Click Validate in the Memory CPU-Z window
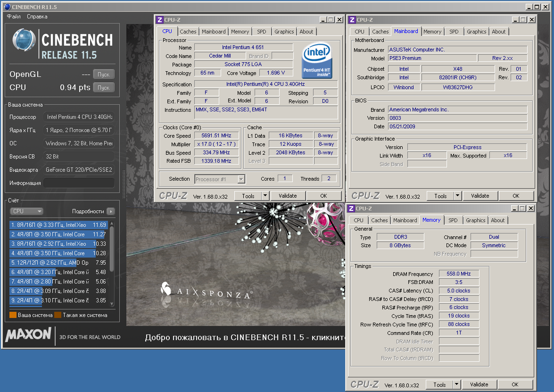554x392 pixels. point(479,385)
